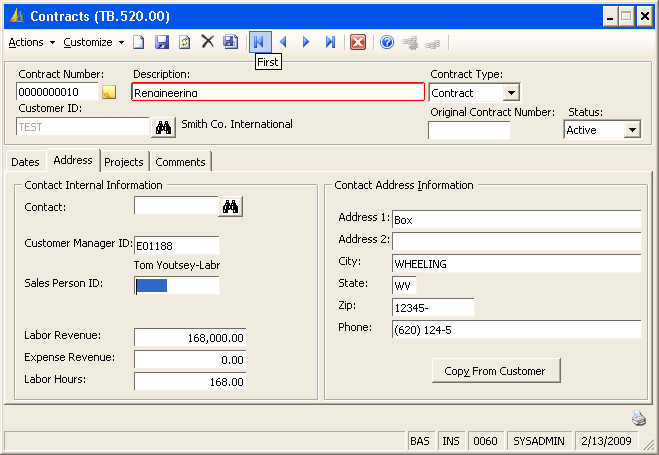The height and width of the screenshot is (455, 659).
Task: Go to the Previous record arrow
Action: click(x=283, y=42)
